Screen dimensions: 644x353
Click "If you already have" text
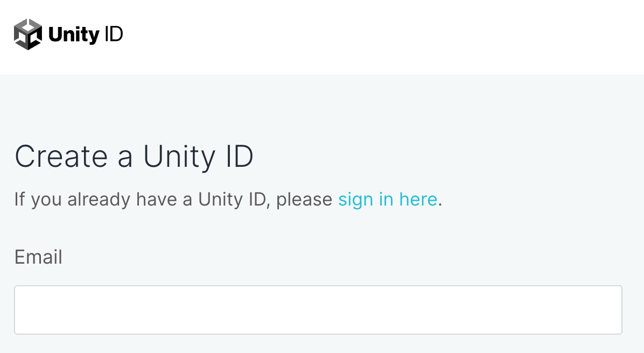pyautogui.click(x=73, y=200)
